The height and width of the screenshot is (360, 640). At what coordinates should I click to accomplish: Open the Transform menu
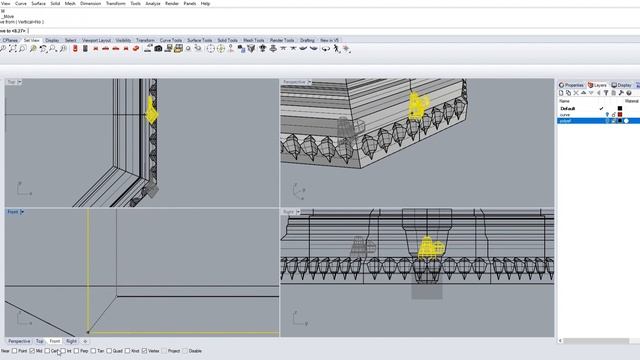click(x=116, y=3)
